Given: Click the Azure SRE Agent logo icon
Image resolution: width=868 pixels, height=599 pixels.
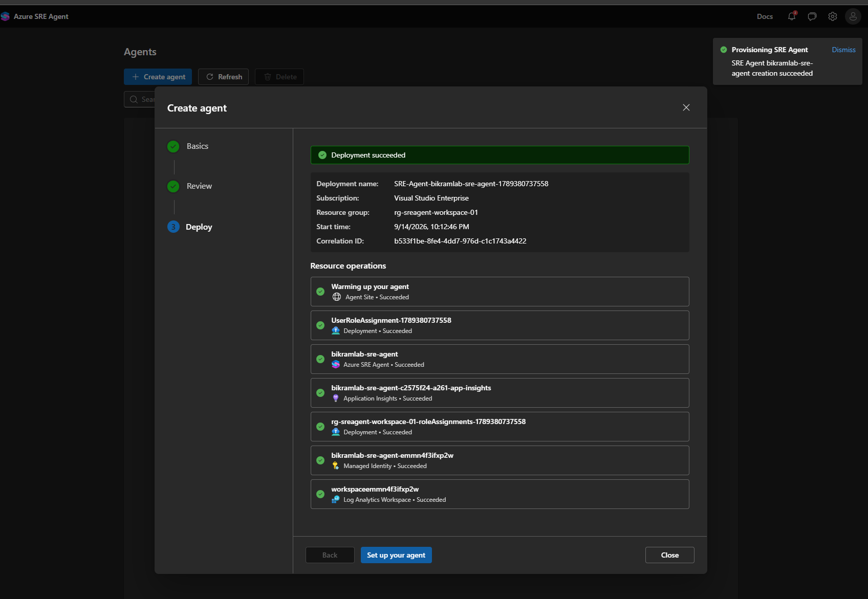Looking at the screenshot, I should [5, 16].
